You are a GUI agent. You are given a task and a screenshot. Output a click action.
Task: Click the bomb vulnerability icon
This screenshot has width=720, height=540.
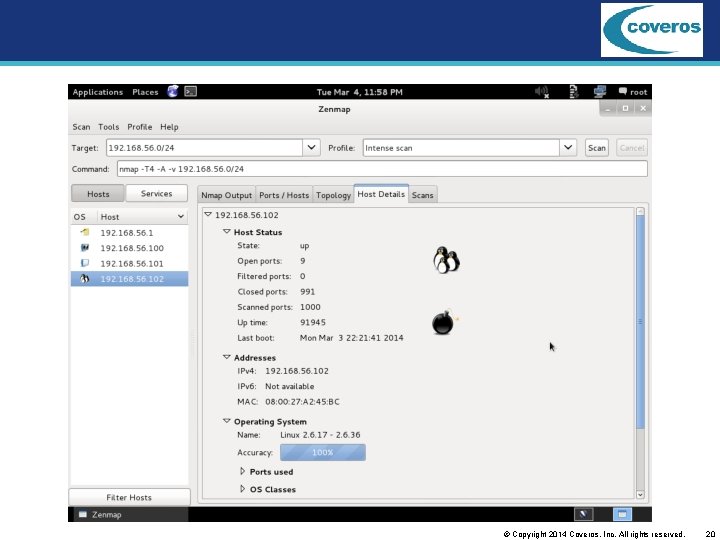444,321
